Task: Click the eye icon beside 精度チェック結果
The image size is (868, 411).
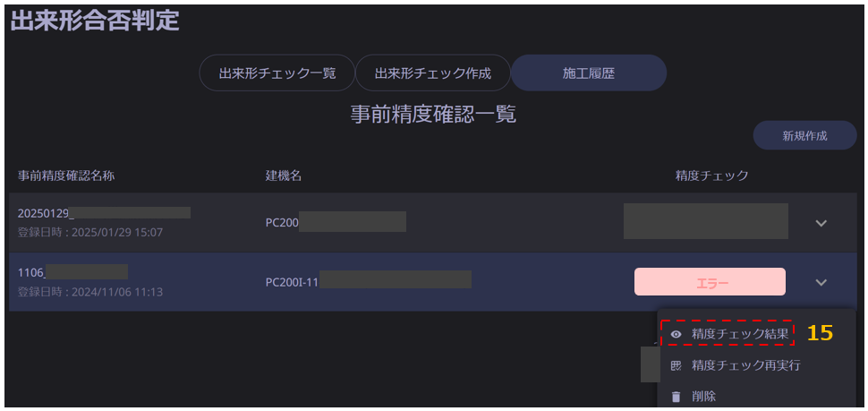Action: (x=676, y=334)
